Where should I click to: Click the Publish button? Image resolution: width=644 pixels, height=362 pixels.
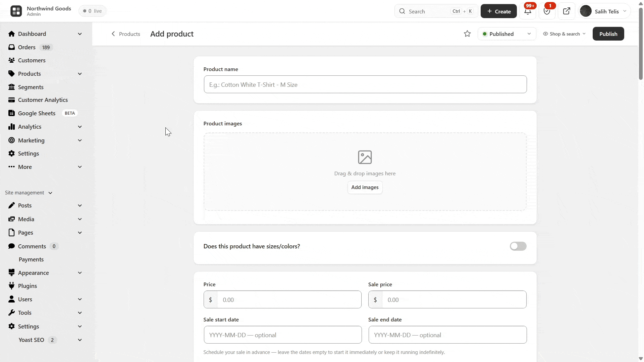coord(608,34)
